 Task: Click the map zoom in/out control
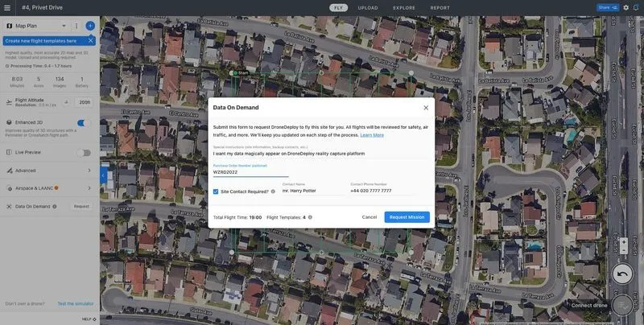coord(623,246)
